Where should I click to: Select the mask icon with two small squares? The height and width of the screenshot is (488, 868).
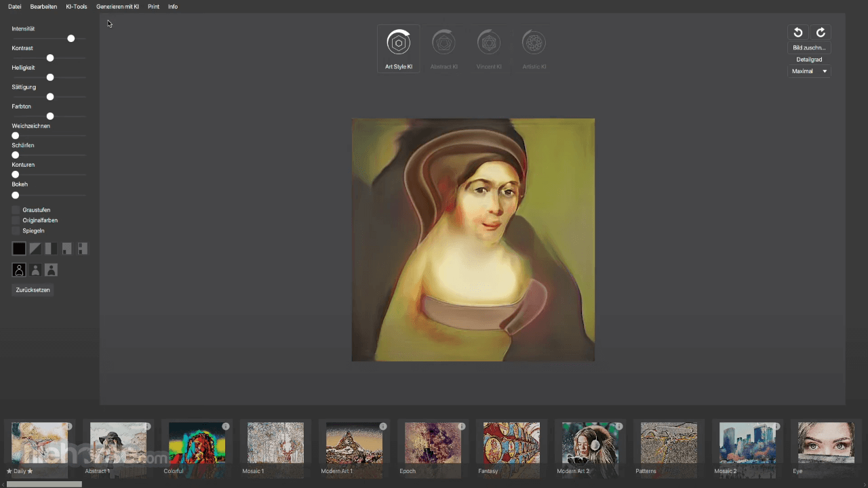click(82, 249)
